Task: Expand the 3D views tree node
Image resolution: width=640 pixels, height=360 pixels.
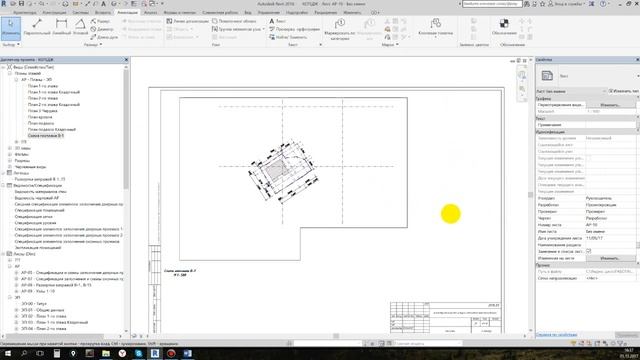Action: (10, 148)
